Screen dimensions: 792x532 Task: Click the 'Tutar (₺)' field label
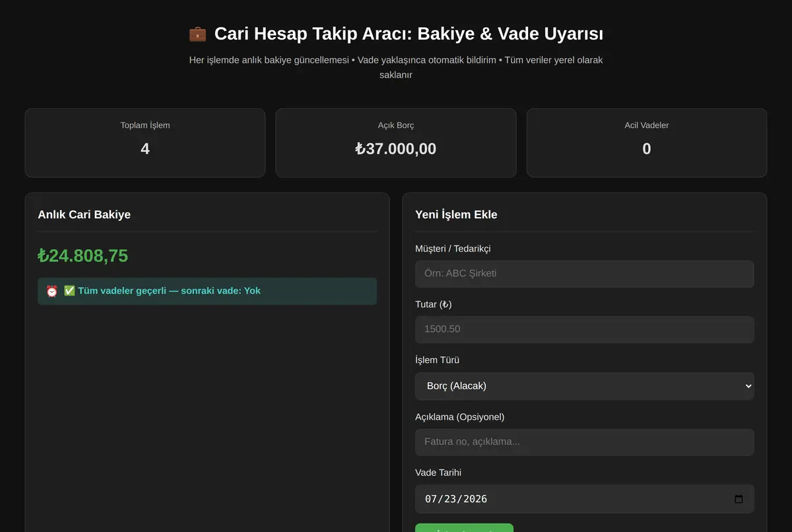point(434,304)
